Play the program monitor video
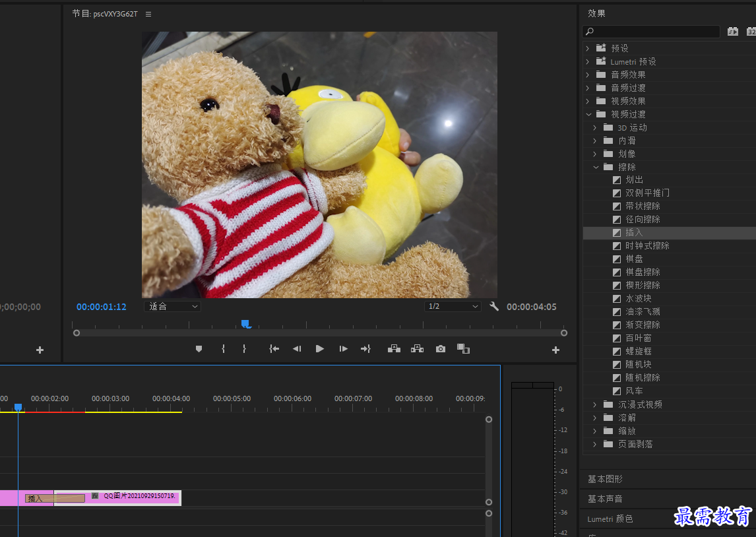Screen dimensions: 756x537 point(320,349)
